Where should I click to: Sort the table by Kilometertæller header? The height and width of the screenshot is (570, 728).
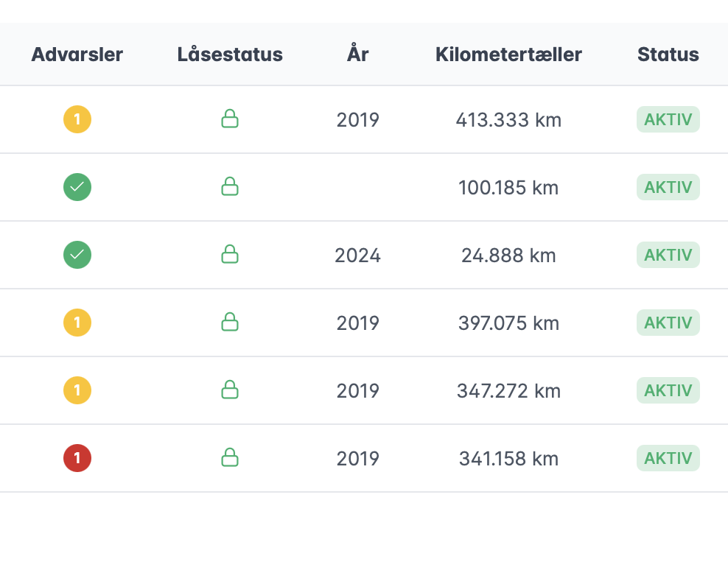(508, 54)
